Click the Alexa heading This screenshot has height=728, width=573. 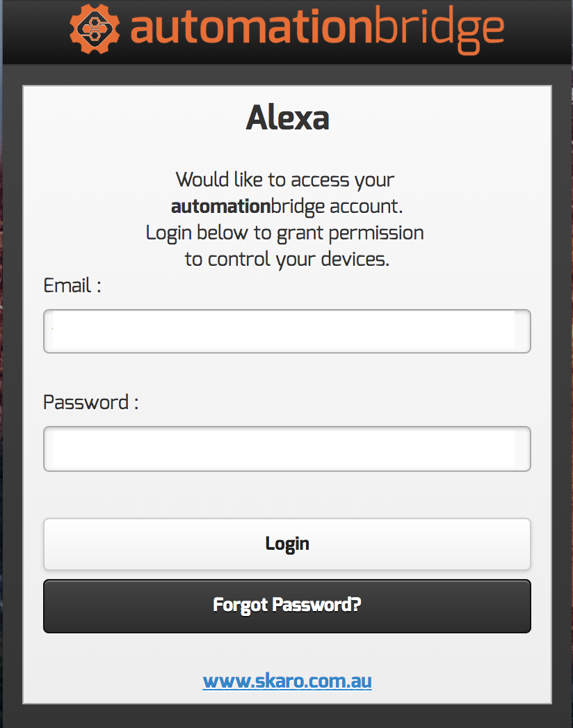coord(287,119)
